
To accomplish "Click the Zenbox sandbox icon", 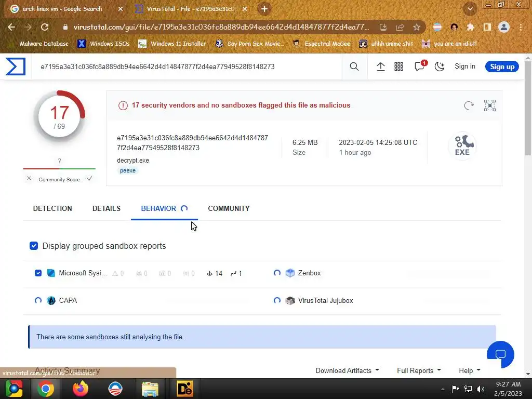I will (x=290, y=273).
